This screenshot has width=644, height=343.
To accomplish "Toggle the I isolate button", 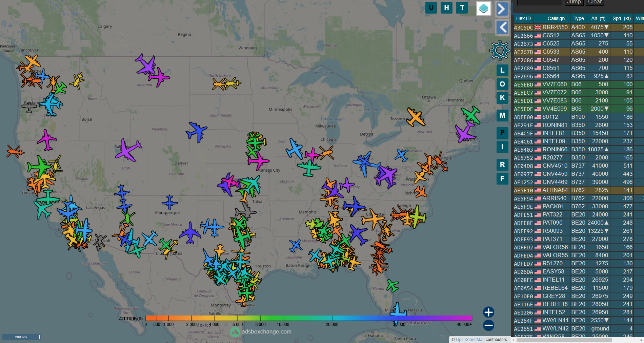I will [502, 147].
